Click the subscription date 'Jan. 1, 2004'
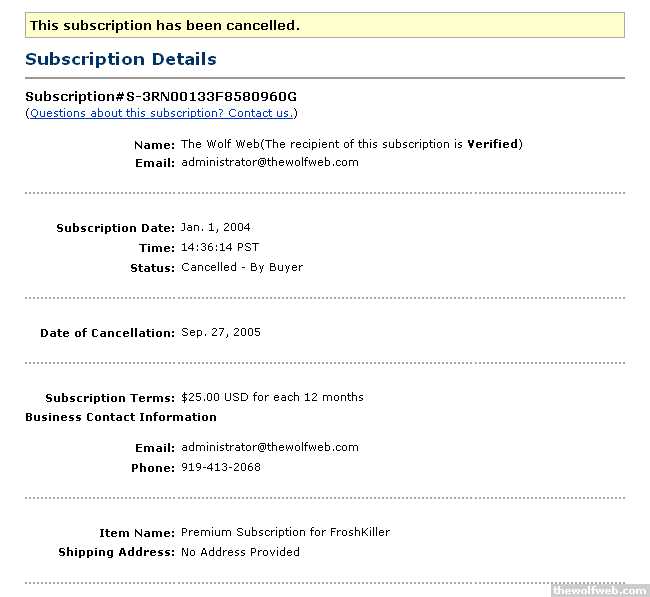This screenshot has width=650, height=597. (216, 227)
